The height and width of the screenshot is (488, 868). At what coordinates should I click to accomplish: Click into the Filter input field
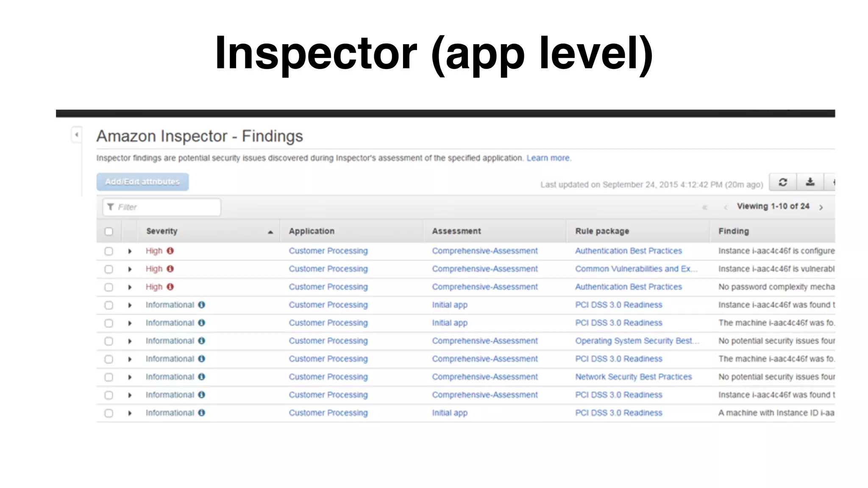[161, 207]
